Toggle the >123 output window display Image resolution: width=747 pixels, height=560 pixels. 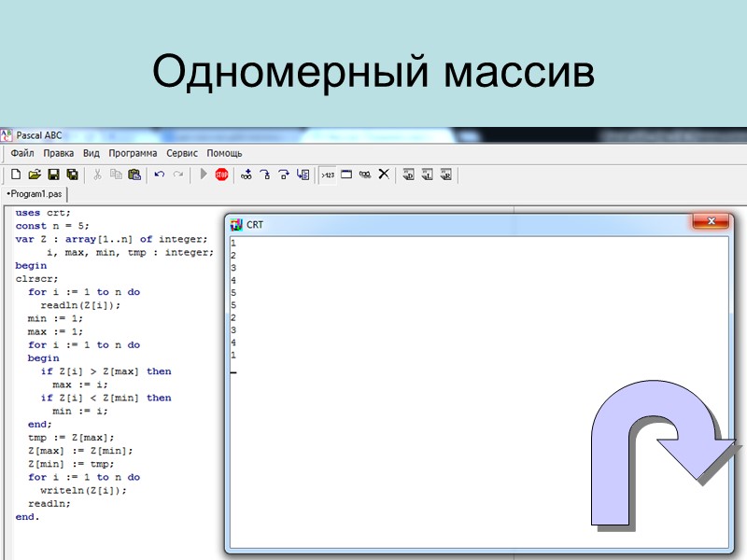click(328, 175)
